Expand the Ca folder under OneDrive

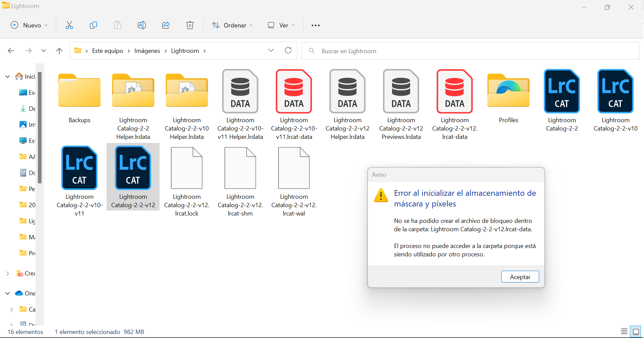click(12, 310)
